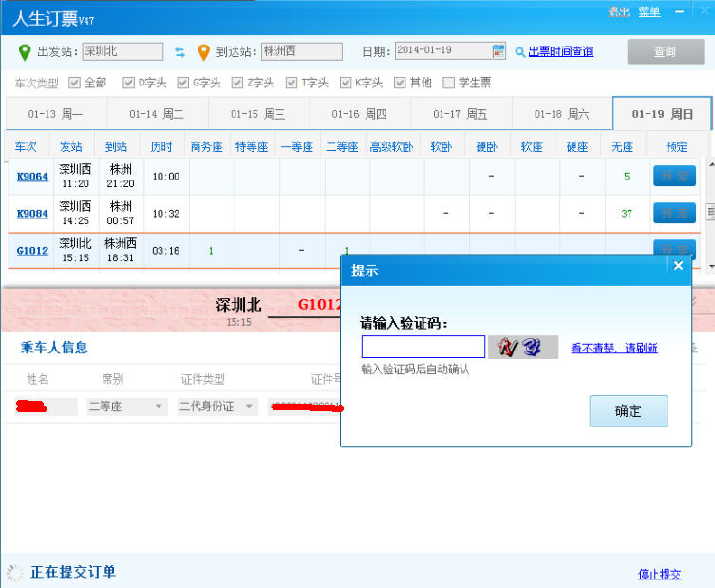Select the 01-18 周六 date tab

pos(562,114)
